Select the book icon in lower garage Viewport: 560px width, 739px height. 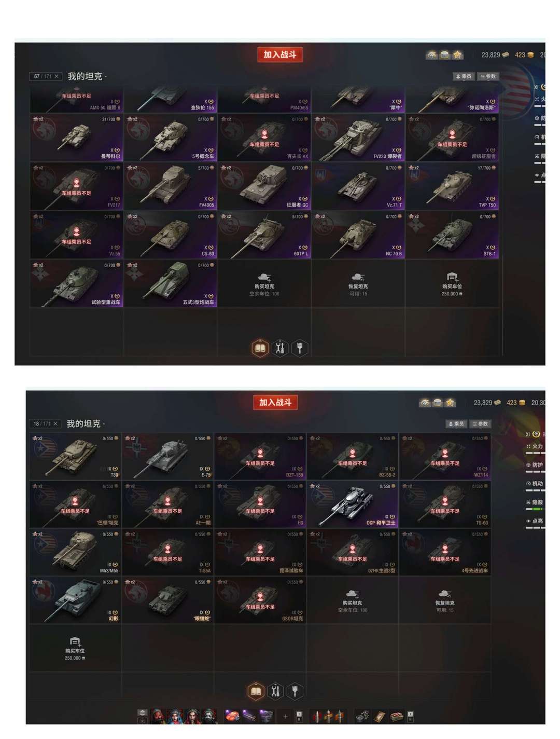click(256, 691)
